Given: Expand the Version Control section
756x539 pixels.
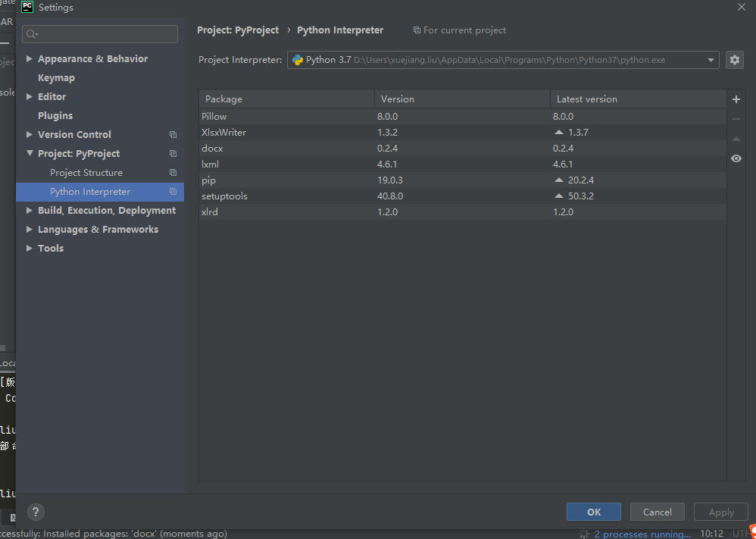Looking at the screenshot, I should click(30, 134).
